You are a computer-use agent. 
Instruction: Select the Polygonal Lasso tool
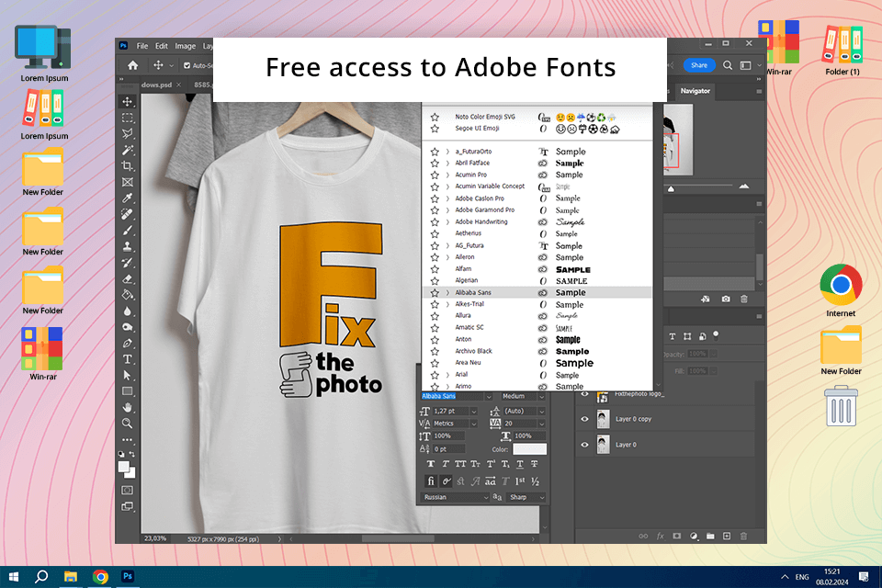click(128, 134)
